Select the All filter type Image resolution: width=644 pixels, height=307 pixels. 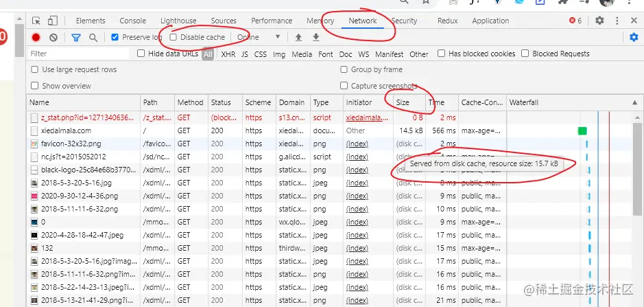(x=208, y=54)
